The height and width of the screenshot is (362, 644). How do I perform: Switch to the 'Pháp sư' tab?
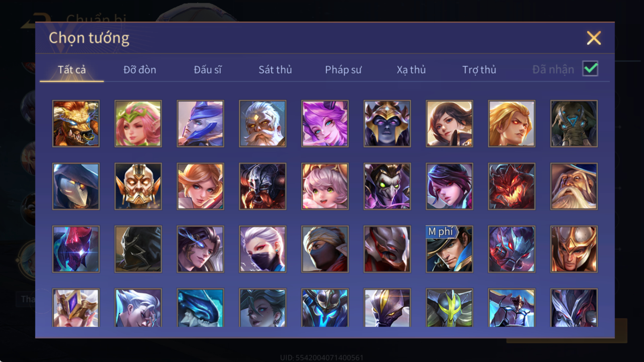click(343, 70)
